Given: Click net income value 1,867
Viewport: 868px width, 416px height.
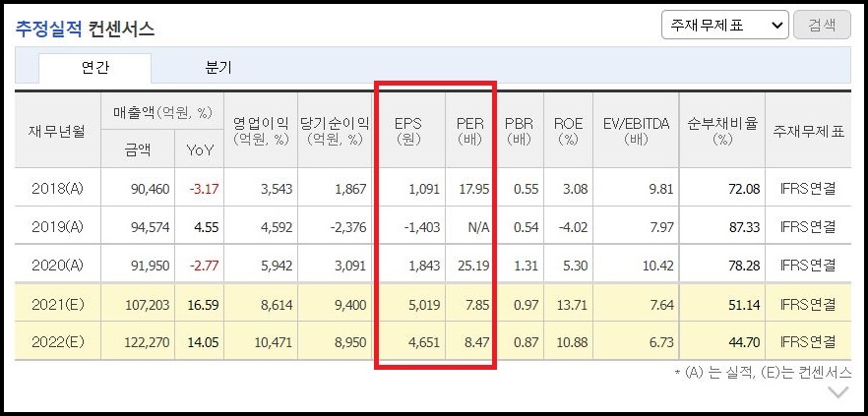Looking at the screenshot, I should coord(350,189).
